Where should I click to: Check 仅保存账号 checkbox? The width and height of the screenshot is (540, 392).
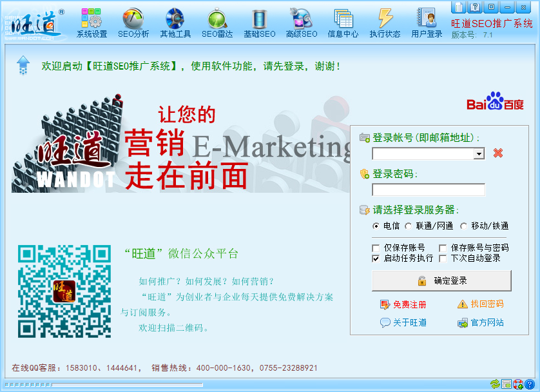tap(376, 248)
